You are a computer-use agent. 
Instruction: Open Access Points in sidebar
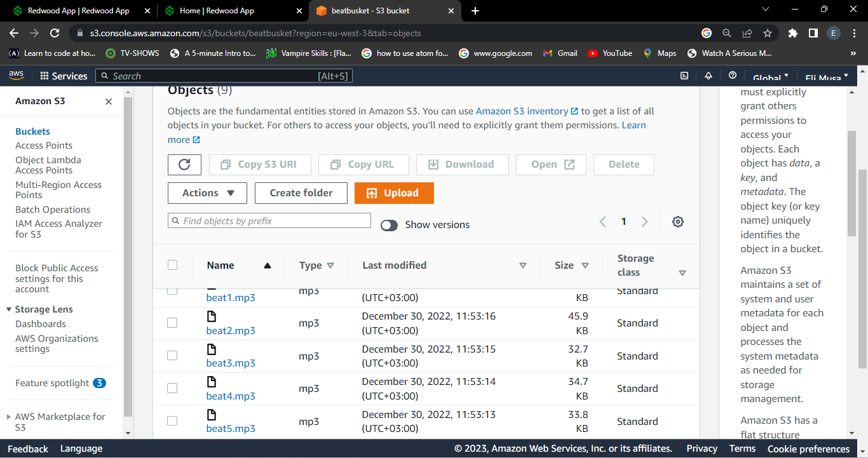pyautogui.click(x=44, y=145)
